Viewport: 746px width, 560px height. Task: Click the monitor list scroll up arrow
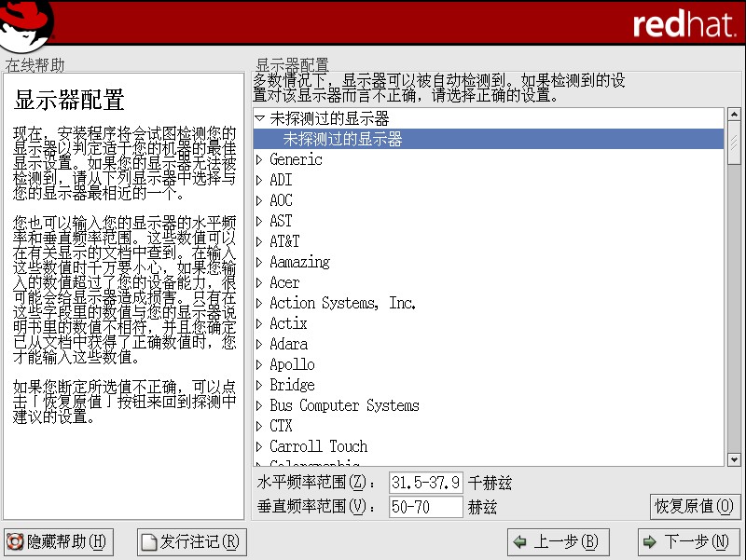click(x=734, y=115)
